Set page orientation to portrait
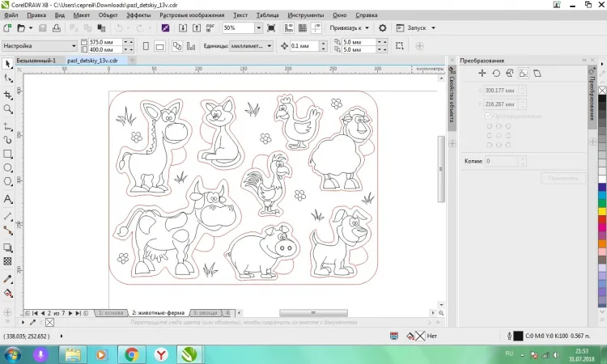The height and width of the screenshot is (364, 607). tap(146, 46)
